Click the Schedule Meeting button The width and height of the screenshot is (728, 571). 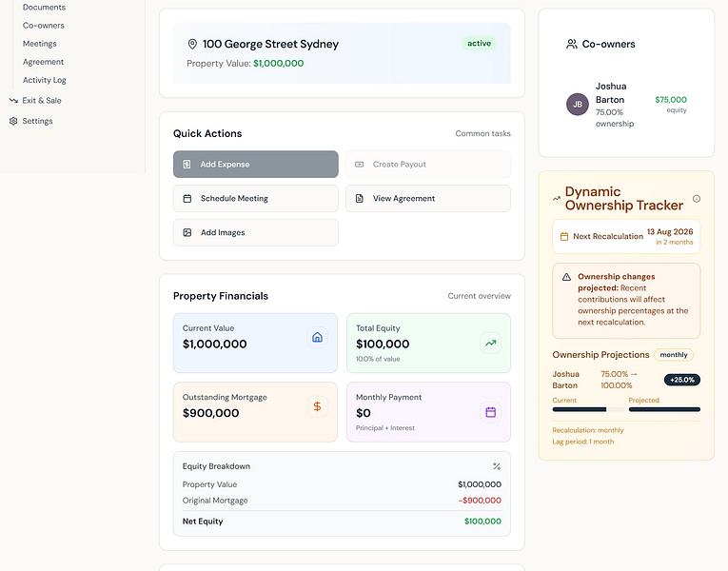click(256, 199)
